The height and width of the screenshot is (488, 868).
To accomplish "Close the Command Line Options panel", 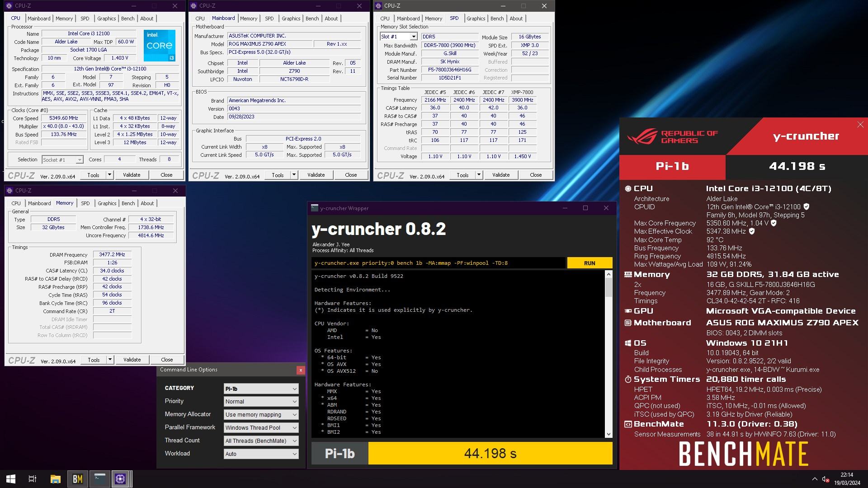I will [301, 370].
